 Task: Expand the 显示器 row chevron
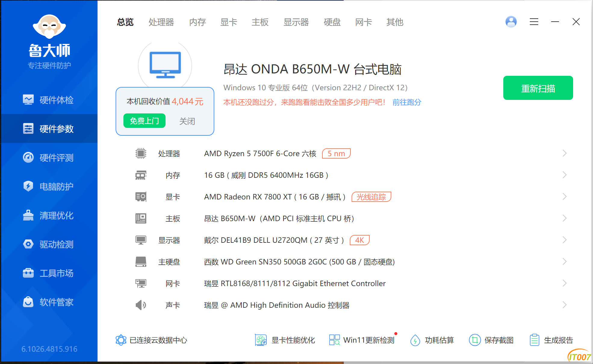tap(564, 240)
